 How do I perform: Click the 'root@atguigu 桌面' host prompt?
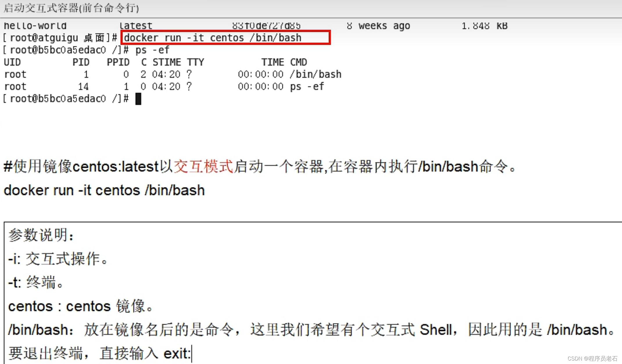[57, 38]
